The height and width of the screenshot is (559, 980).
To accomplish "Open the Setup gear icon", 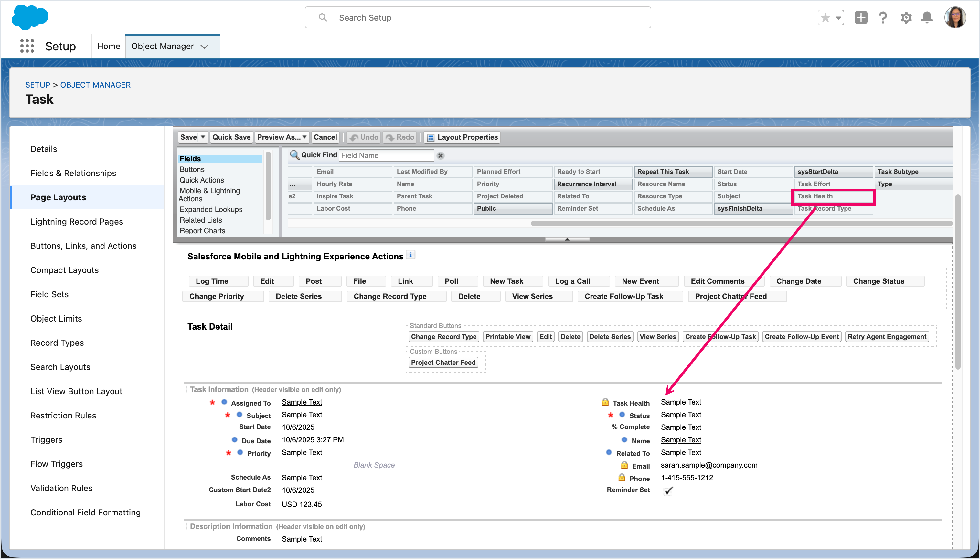I will click(x=906, y=18).
